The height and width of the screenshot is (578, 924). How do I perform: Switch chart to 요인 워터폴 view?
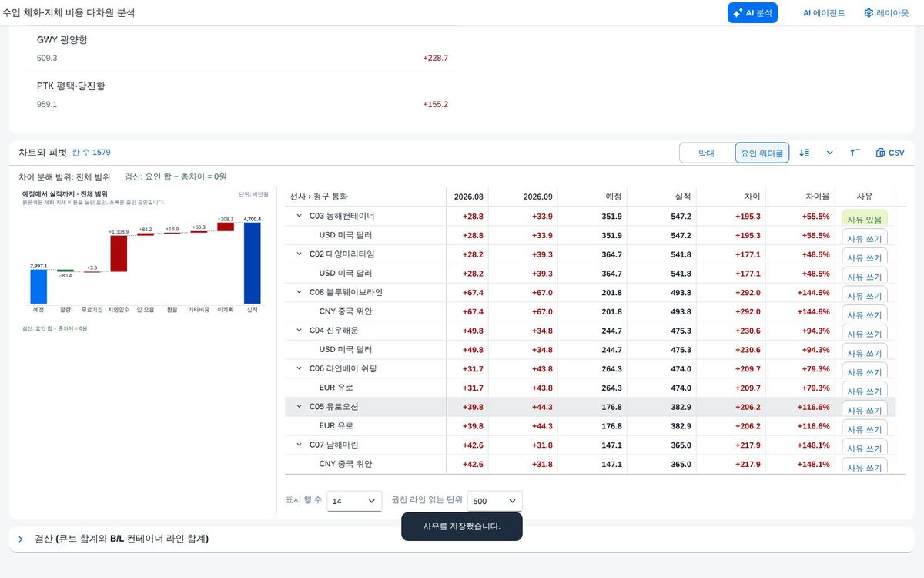(762, 153)
